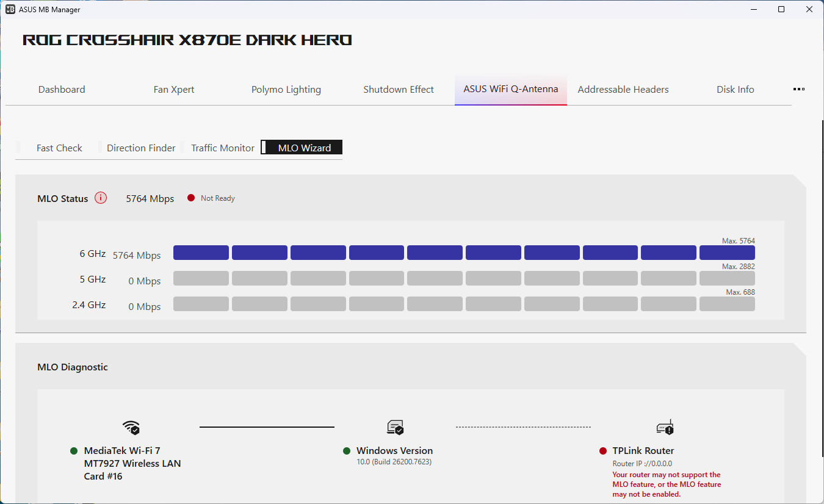Switch to the Dashboard tab
The height and width of the screenshot is (504, 824).
tap(62, 89)
